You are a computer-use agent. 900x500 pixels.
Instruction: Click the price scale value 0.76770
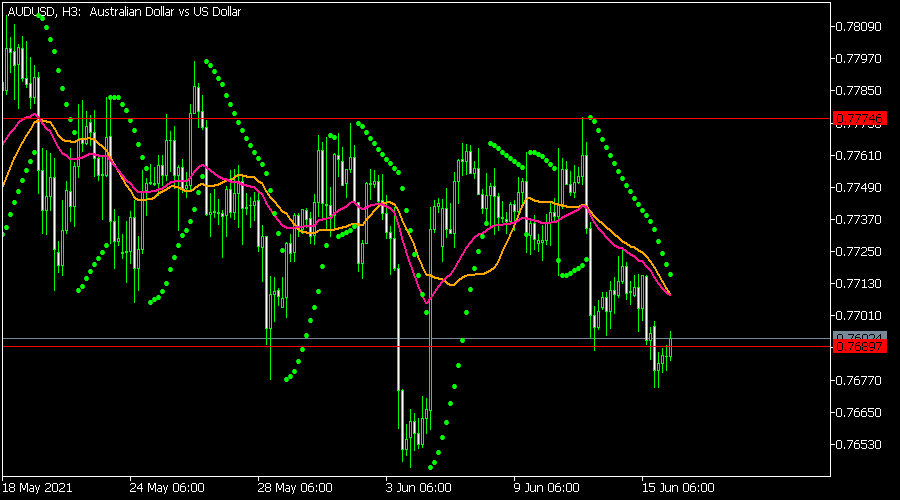pos(858,381)
